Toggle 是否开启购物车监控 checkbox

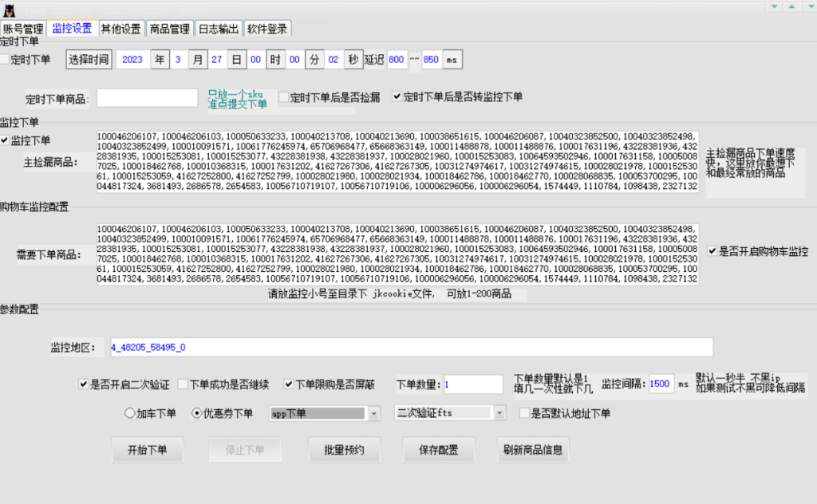coord(712,251)
